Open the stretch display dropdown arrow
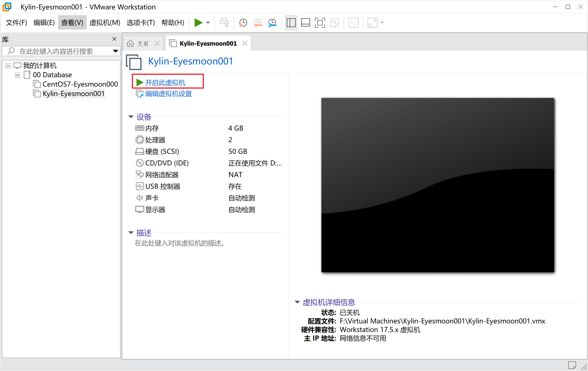 coord(382,23)
